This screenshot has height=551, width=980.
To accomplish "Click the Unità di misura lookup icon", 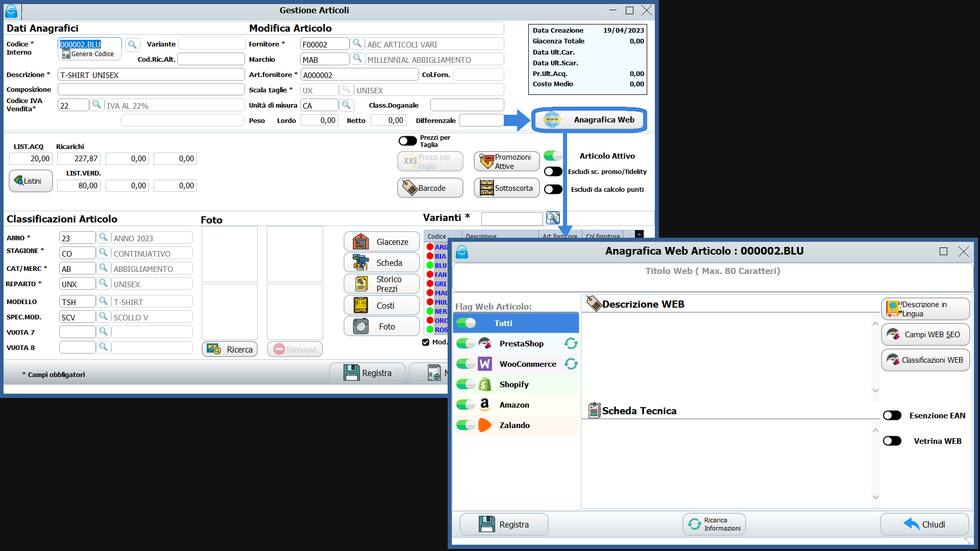I will pos(346,105).
